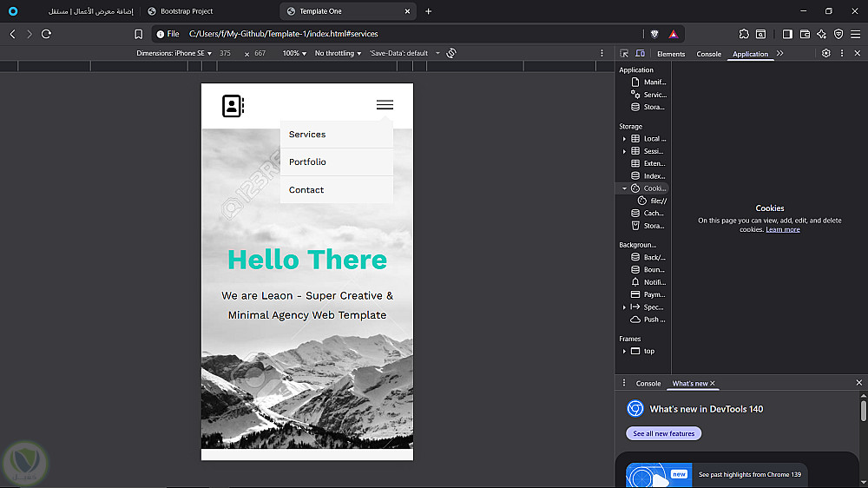Switch to the Bootstrap Project browser tab
Image resolution: width=868 pixels, height=488 pixels.
click(187, 11)
